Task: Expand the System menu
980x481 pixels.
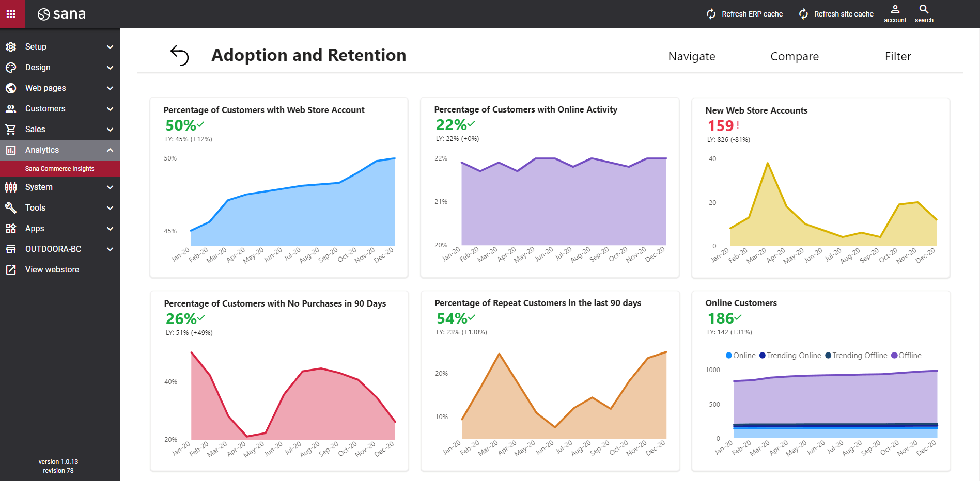Action: click(x=109, y=187)
